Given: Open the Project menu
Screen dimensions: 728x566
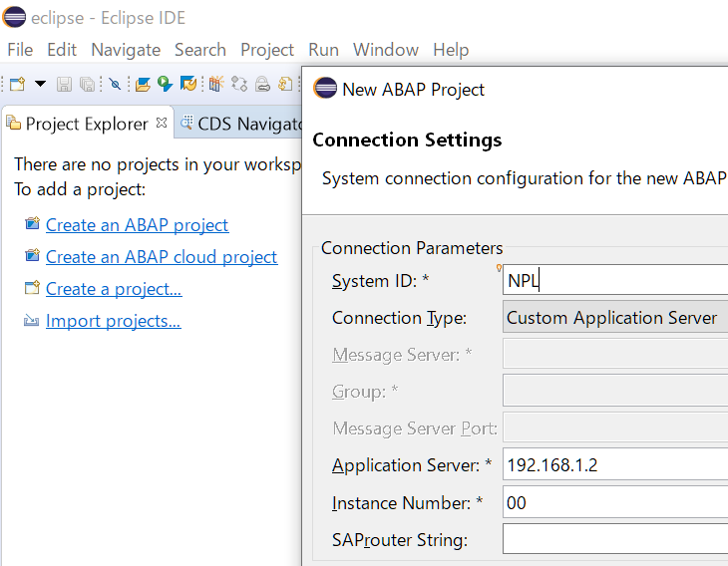Looking at the screenshot, I should tap(267, 50).
